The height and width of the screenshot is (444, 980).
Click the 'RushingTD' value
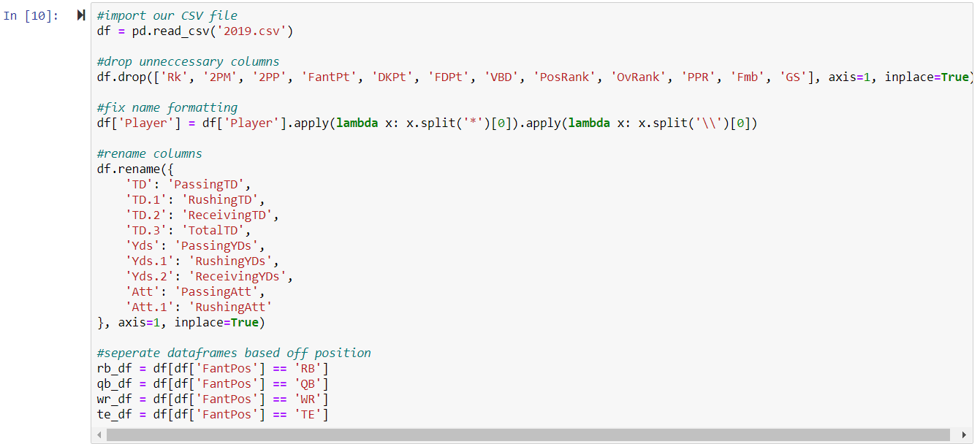point(220,199)
